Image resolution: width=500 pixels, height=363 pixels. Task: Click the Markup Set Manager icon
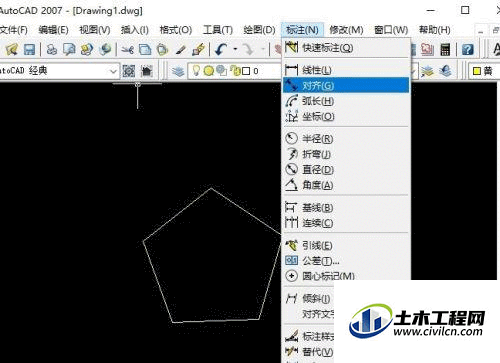[427, 49]
